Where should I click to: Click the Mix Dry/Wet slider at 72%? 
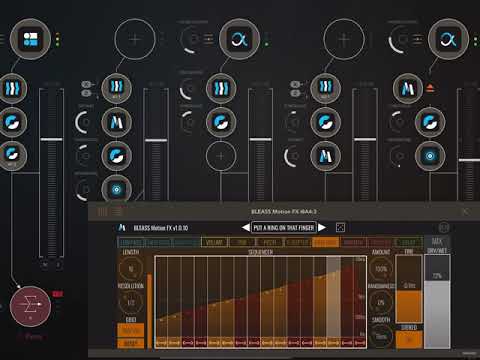point(437,302)
